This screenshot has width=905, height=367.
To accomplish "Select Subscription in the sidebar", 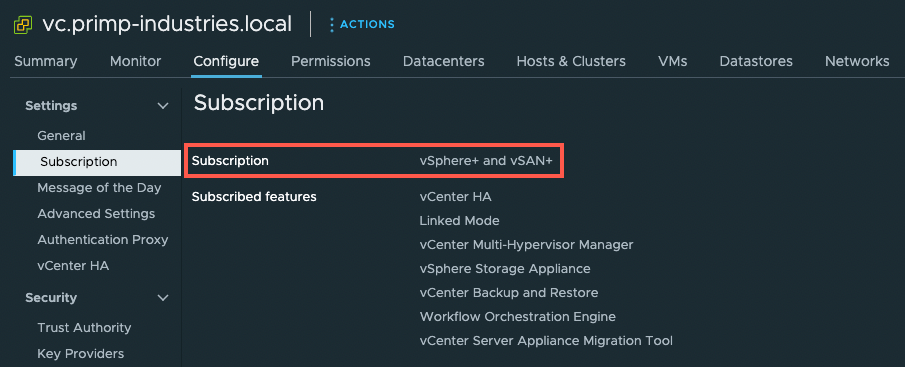I will pos(97,162).
